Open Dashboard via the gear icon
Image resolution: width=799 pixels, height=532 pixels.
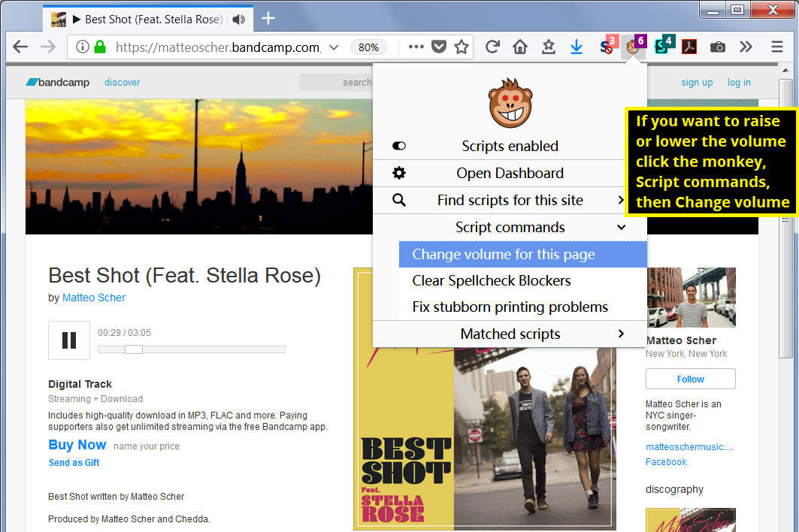tap(398, 173)
